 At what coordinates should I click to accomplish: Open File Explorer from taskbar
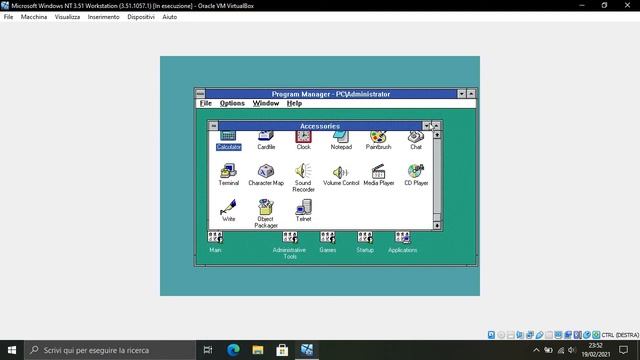point(258,350)
